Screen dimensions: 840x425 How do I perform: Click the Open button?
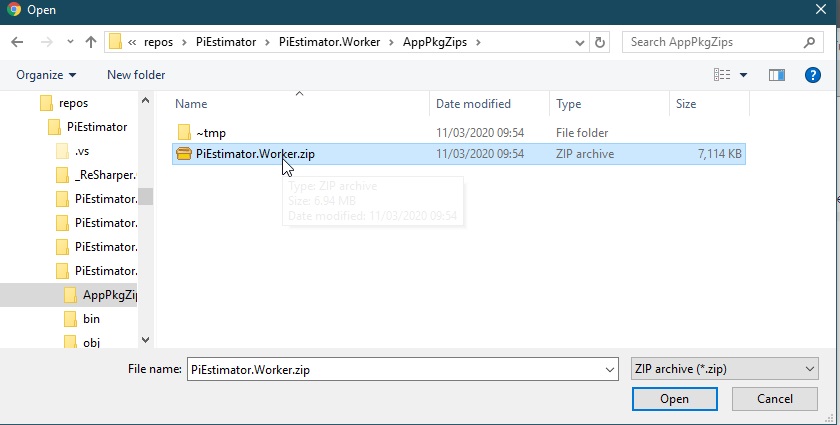point(674,399)
